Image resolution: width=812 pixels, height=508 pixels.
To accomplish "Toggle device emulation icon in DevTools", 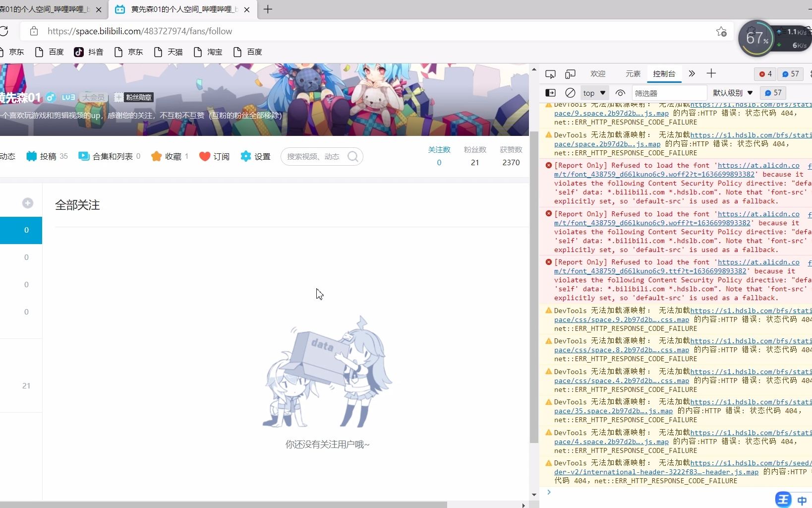I will pos(570,74).
